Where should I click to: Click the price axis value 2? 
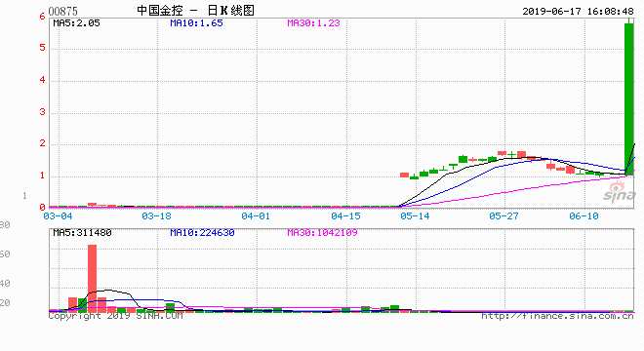[42, 144]
